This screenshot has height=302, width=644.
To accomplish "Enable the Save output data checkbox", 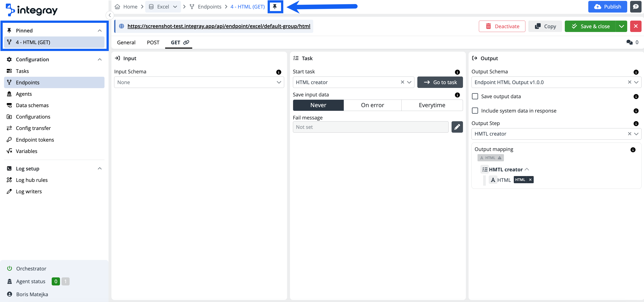I will coord(475,96).
